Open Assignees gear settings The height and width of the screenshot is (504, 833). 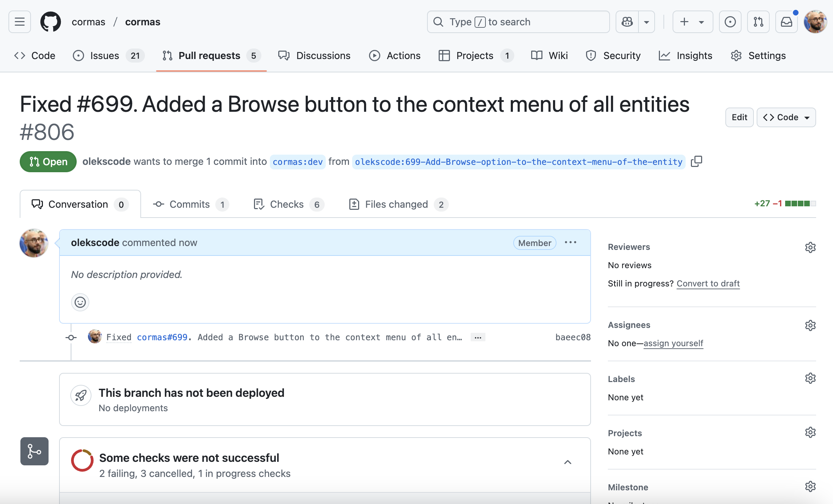[810, 325]
